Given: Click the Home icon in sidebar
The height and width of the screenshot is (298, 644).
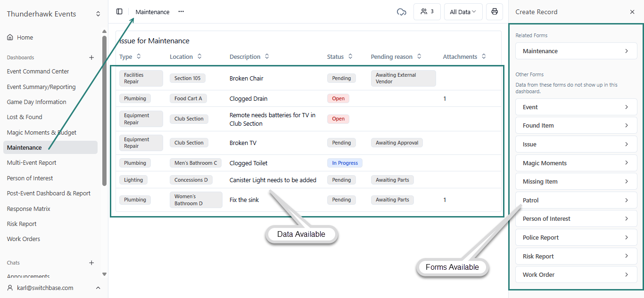Looking at the screenshot, I should [x=10, y=38].
